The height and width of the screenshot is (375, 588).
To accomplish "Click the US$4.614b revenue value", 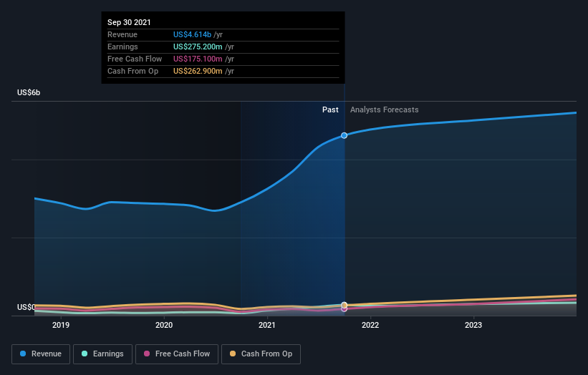I will point(192,34).
